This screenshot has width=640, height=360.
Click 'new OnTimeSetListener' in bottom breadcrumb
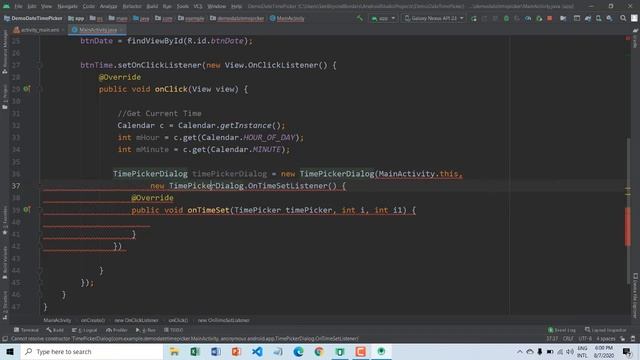pos(224,320)
